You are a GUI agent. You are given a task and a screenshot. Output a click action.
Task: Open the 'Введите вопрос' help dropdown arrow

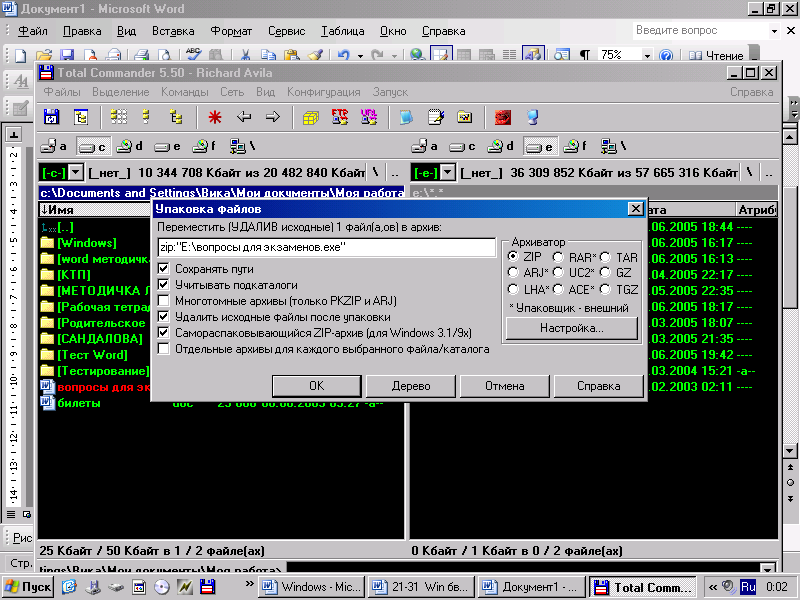pyautogui.click(x=774, y=31)
